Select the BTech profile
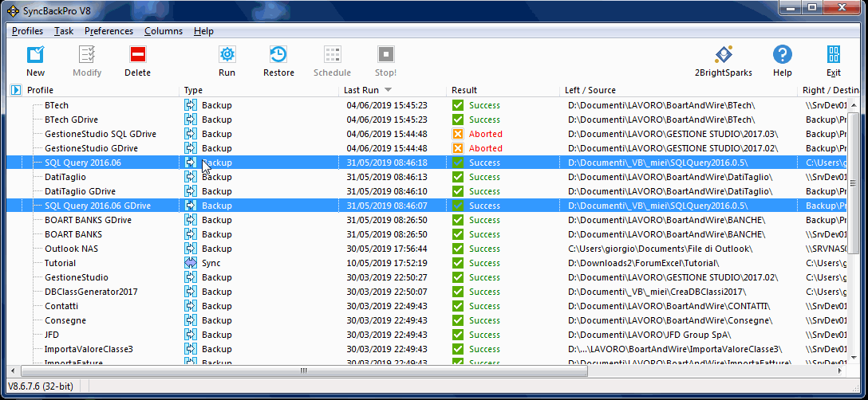The height and width of the screenshot is (400, 868). pos(57,105)
